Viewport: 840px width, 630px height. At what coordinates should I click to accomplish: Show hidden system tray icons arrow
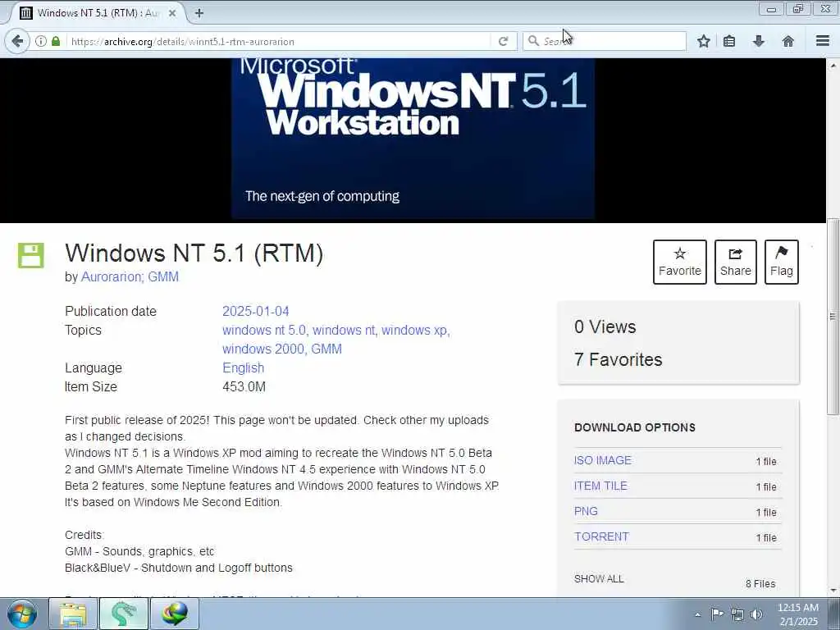(697, 615)
